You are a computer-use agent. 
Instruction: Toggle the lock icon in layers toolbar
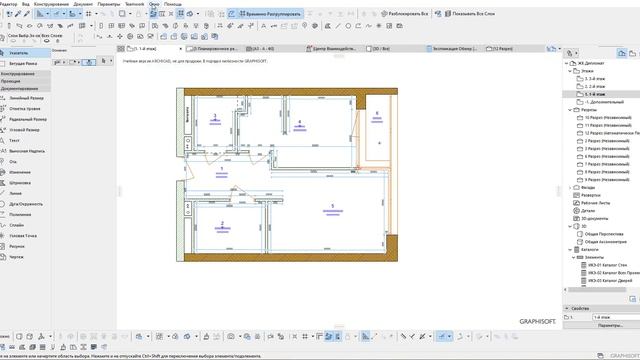pos(58,41)
